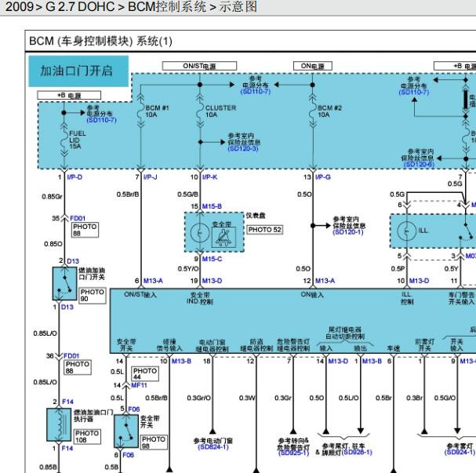Click the 0.5G/B wire label

(188, 195)
